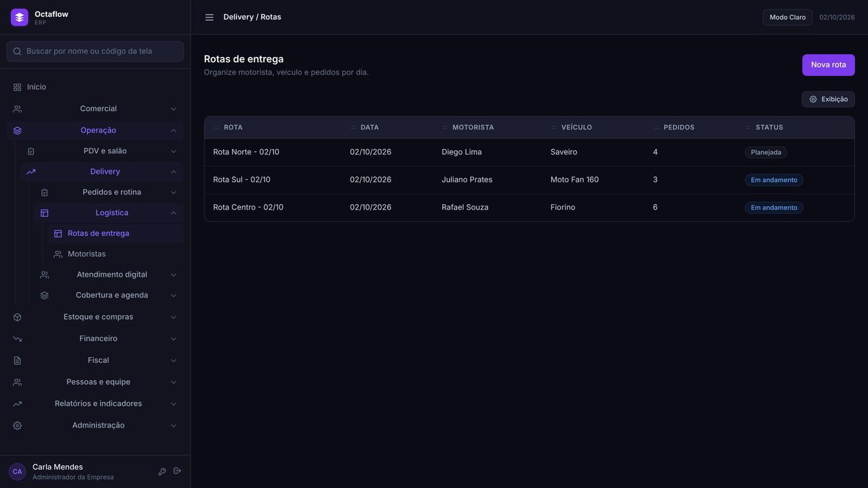The height and width of the screenshot is (488, 868).
Task: Click the Início grid icon
Action: pyautogui.click(x=18, y=87)
